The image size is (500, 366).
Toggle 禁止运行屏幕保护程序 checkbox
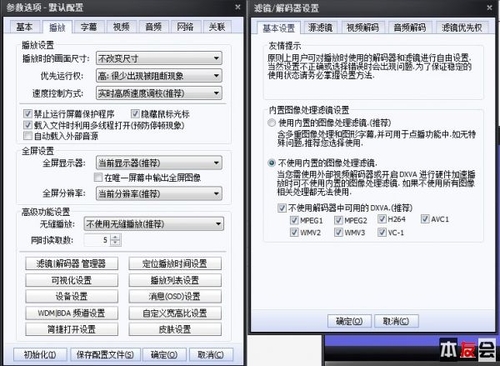coord(28,114)
